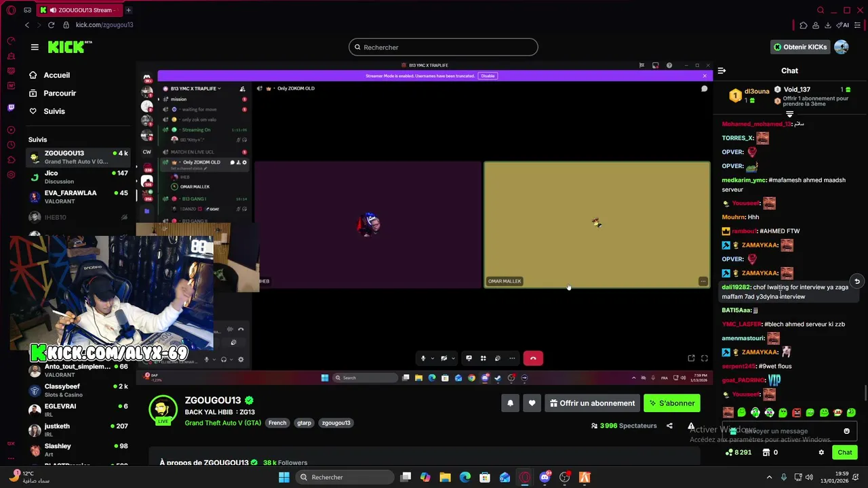This screenshot has height=488, width=868.
Task: Open Twitch from Opera sidebar
Action: [x=11, y=107]
